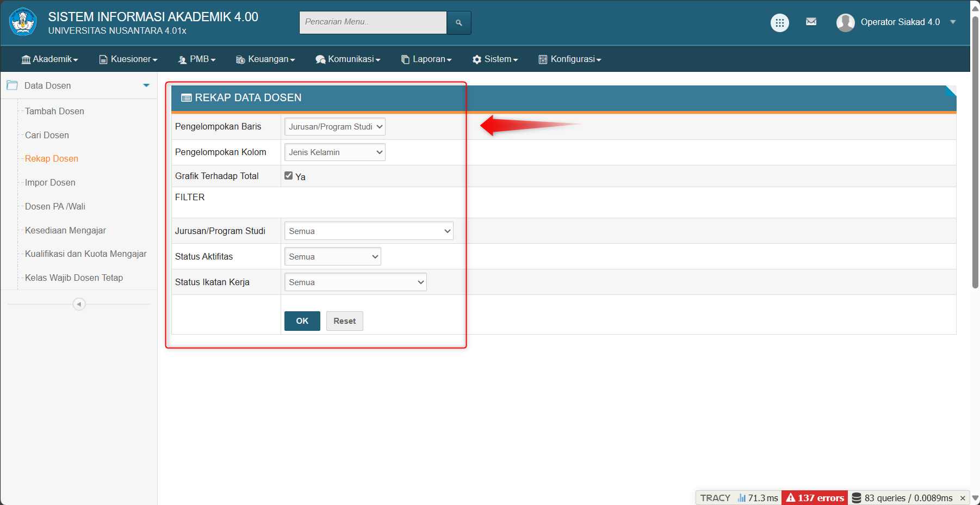Open the Pengelompokan Baris dropdown
The width and height of the screenshot is (980, 505).
click(334, 127)
